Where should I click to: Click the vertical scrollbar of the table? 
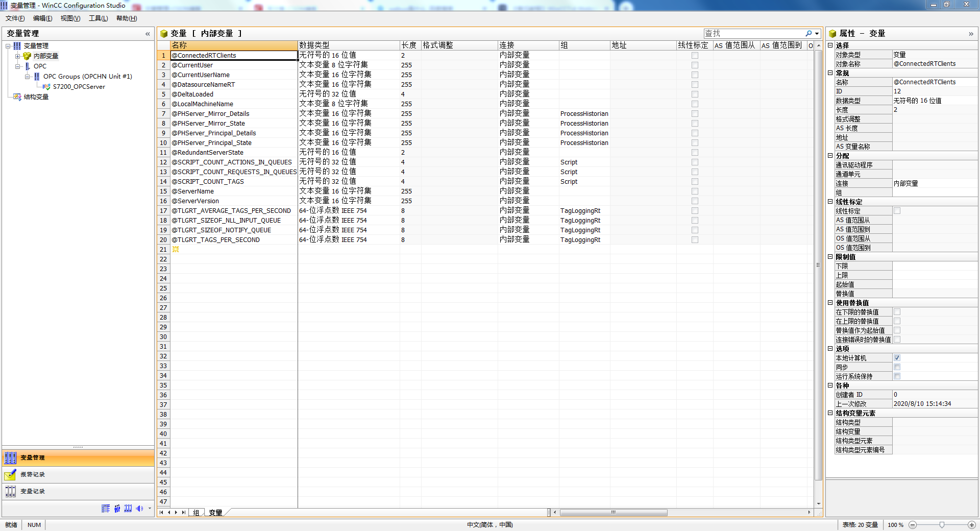point(818,264)
